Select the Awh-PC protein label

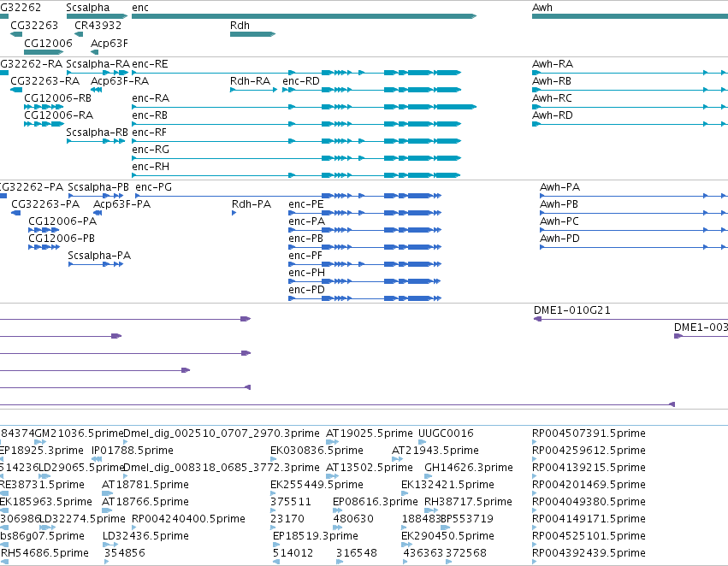click(x=559, y=221)
